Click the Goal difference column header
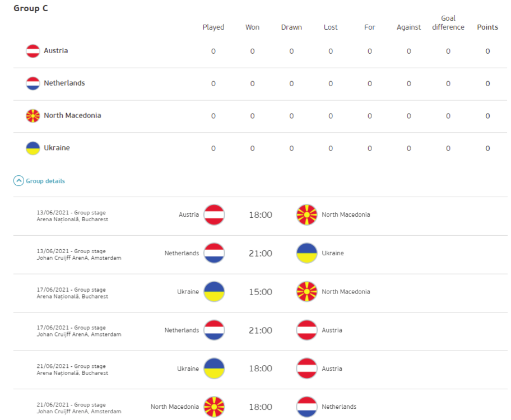Screen dimensions: 511x420 [448, 23]
